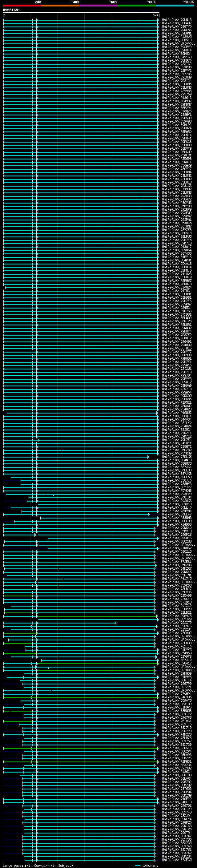Select hit label UniRef100_A5YKH9
This screenshot has width=197, height=868.
point(177,453)
